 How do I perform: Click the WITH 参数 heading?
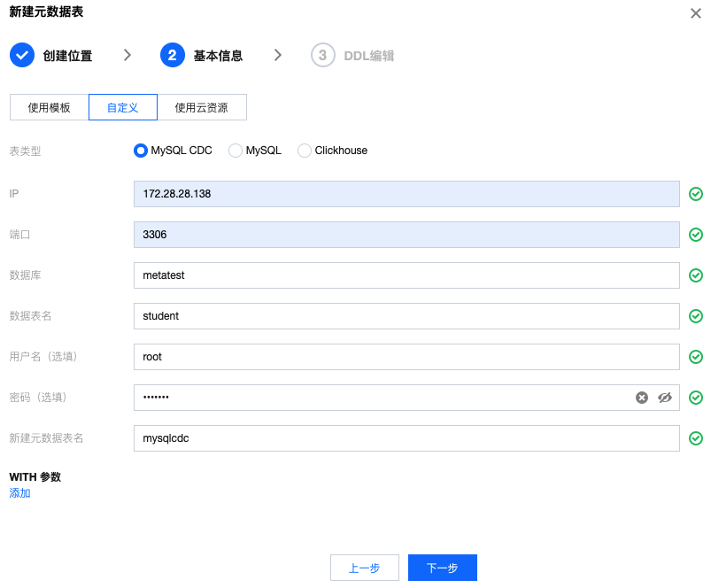(35, 477)
